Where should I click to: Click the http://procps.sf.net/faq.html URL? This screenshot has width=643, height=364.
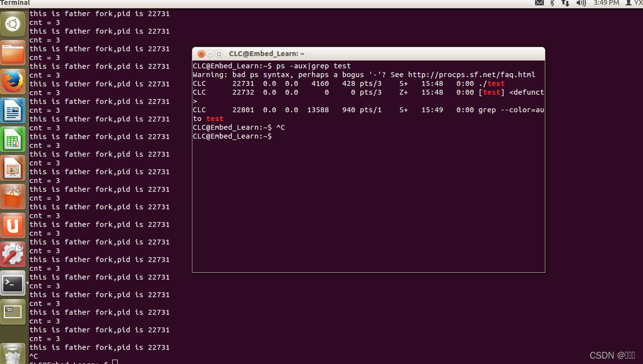tap(472, 75)
